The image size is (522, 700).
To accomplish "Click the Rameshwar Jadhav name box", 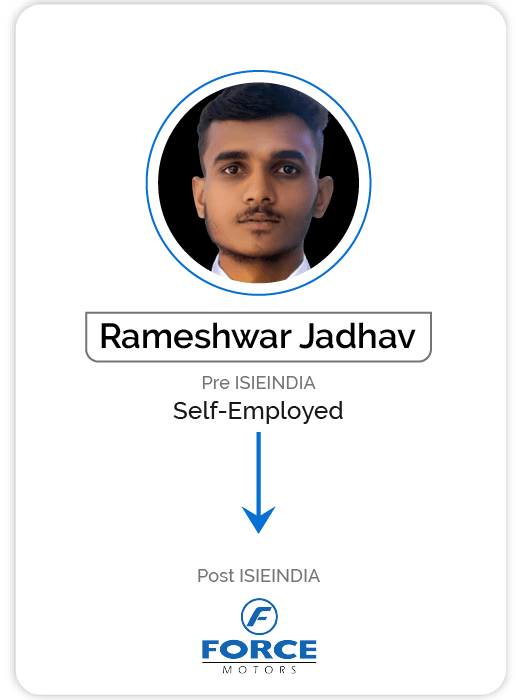I will tap(259, 337).
